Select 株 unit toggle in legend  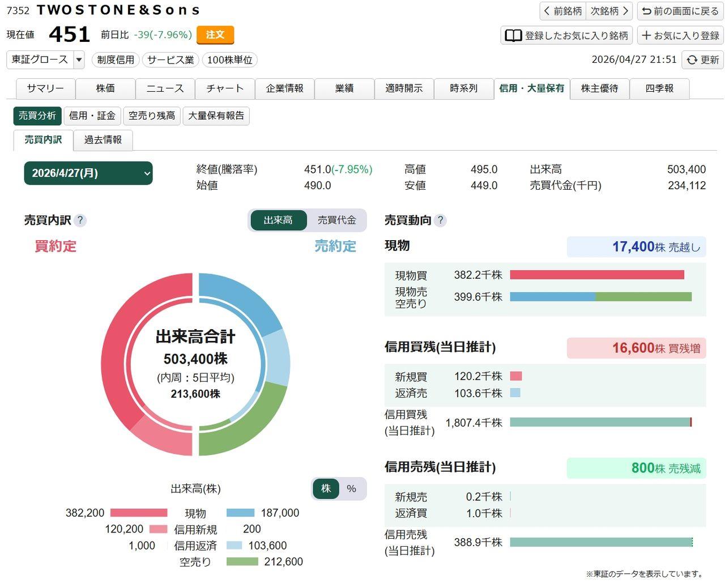(326, 489)
